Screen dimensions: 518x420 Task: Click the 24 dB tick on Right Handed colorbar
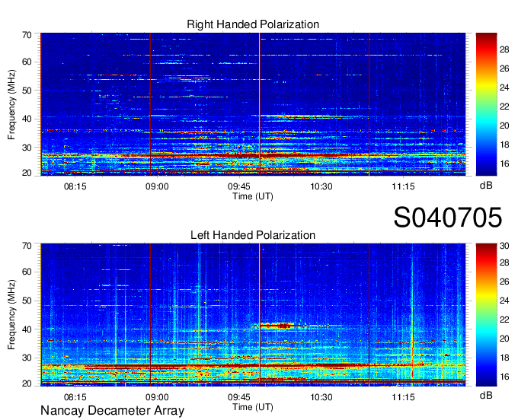point(504,87)
